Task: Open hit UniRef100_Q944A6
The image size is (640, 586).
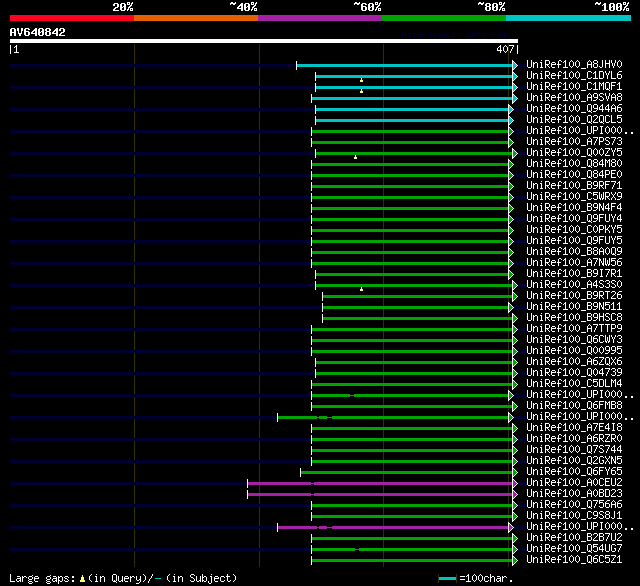Action: pyautogui.click(x=574, y=109)
